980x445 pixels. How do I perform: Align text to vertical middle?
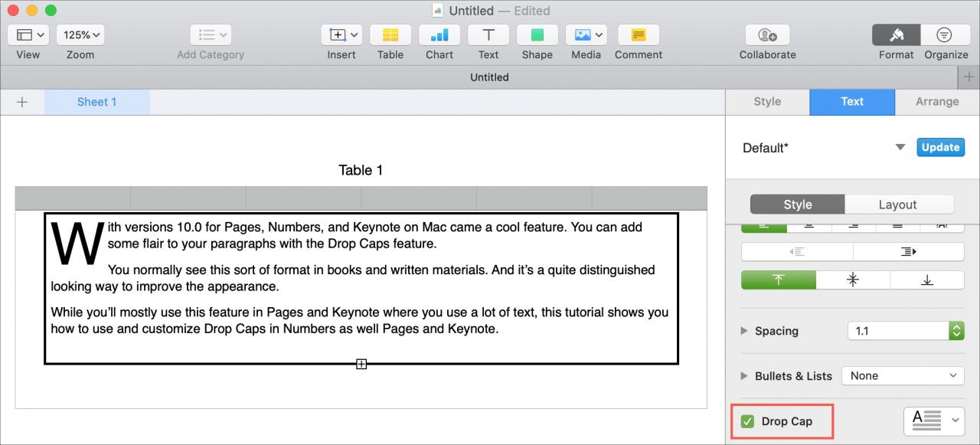(x=853, y=280)
